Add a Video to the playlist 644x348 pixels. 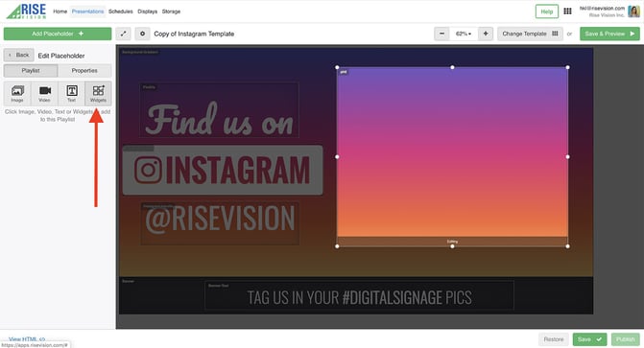point(44,94)
